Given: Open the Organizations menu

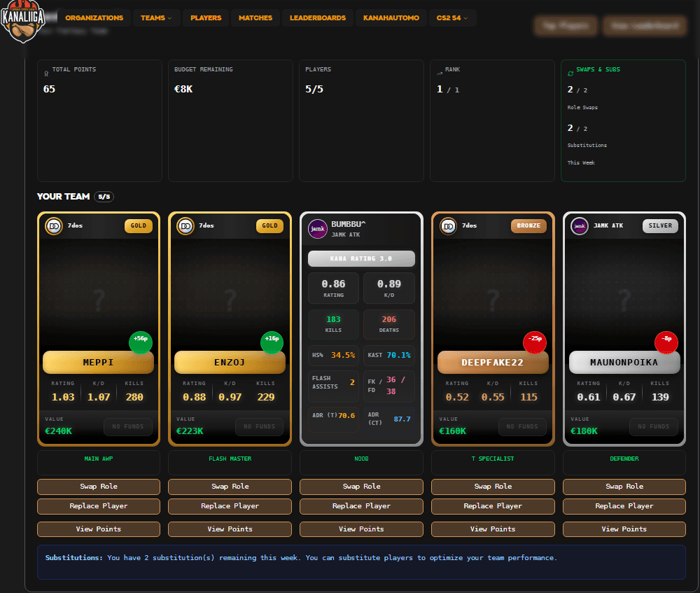Looking at the screenshot, I should [x=94, y=18].
